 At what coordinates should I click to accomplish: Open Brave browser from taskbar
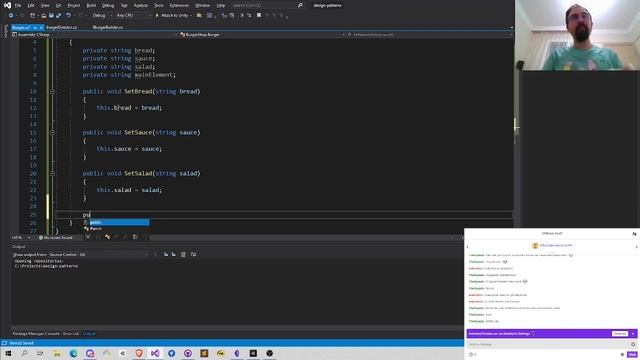[x=139, y=353]
